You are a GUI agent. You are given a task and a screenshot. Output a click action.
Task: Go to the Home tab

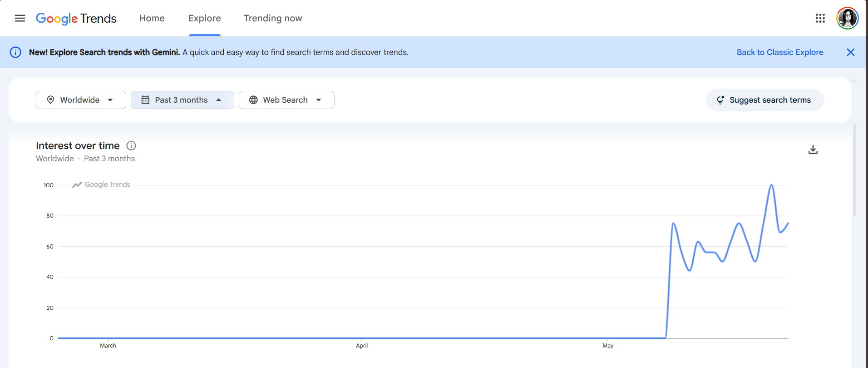152,18
